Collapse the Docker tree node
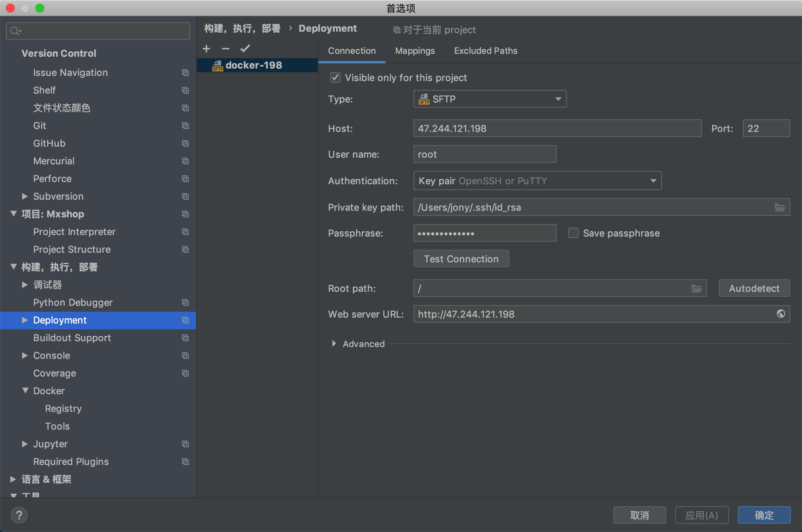This screenshot has height=532, width=802. tap(25, 391)
